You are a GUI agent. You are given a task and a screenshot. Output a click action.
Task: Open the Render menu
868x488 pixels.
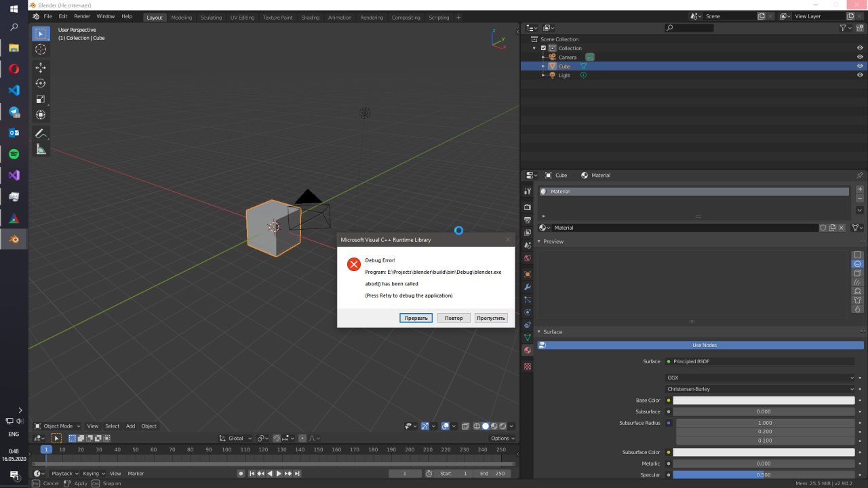coord(82,16)
